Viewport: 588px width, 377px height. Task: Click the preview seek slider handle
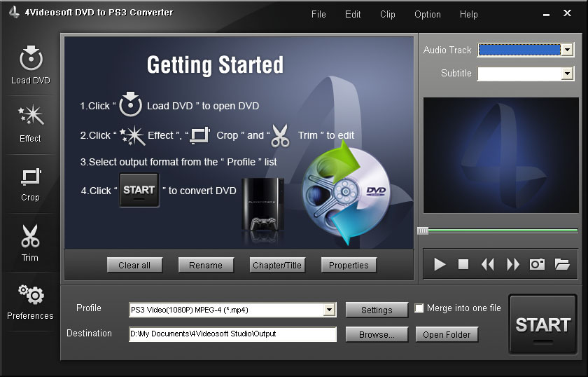click(423, 231)
